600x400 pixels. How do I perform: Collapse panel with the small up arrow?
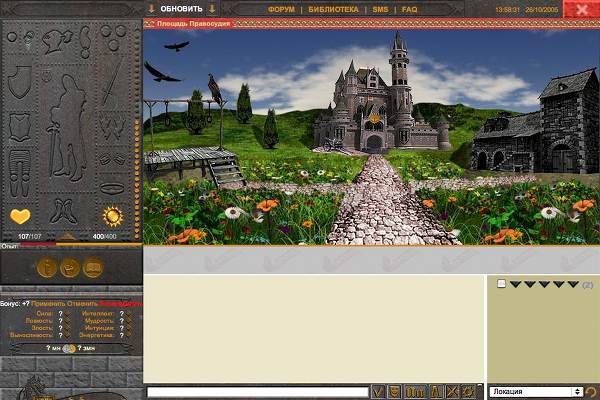coord(67,237)
